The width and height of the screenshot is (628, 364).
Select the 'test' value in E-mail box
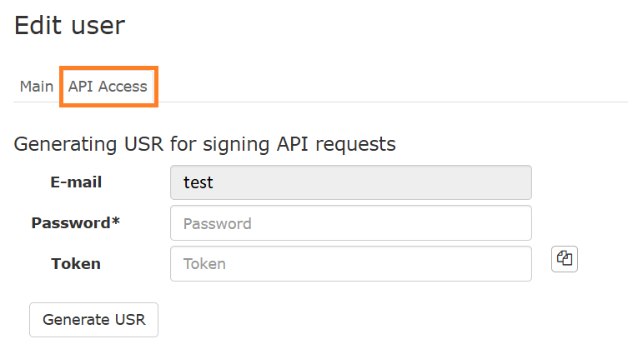tap(198, 182)
